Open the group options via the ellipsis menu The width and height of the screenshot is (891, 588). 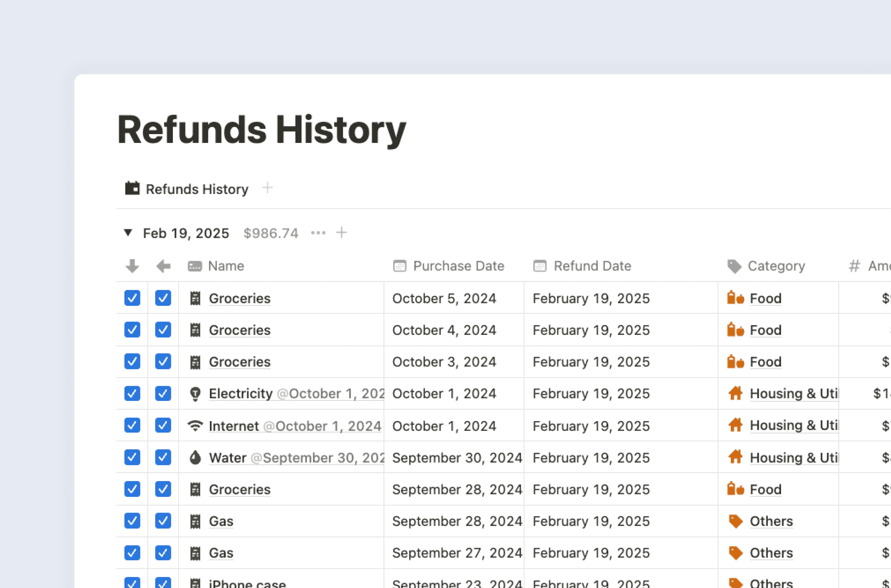[318, 233]
